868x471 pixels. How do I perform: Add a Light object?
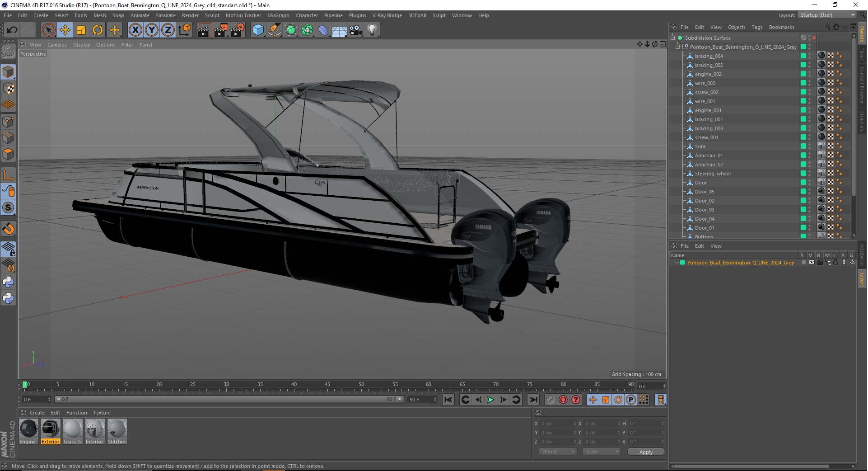click(372, 30)
